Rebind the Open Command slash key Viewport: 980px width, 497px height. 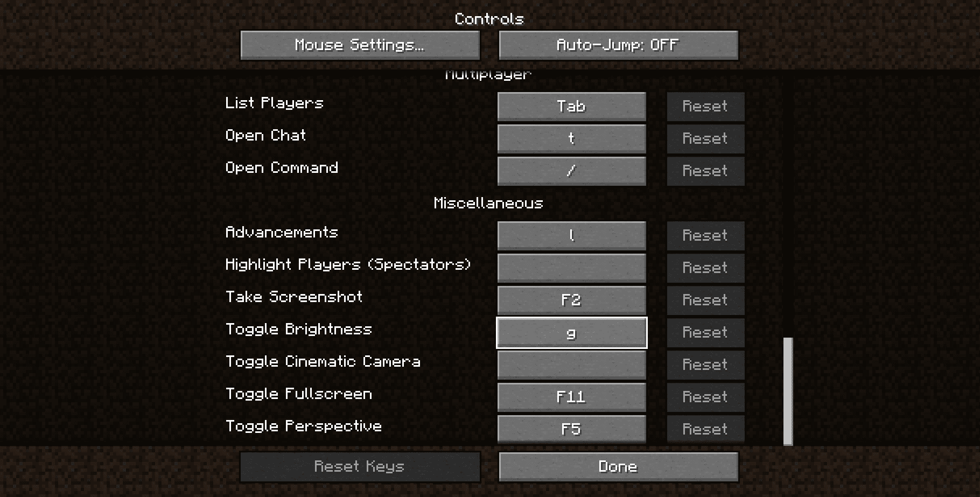coord(571,171)
